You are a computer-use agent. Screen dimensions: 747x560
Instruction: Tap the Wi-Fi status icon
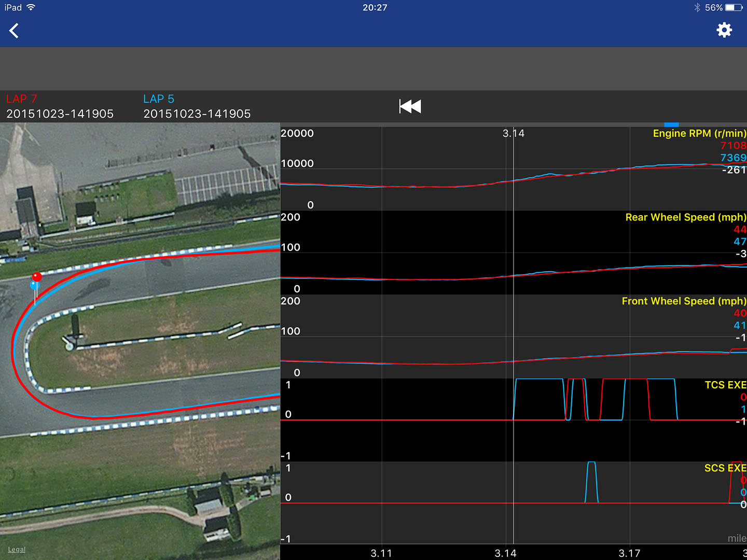[x=31, y=7]
